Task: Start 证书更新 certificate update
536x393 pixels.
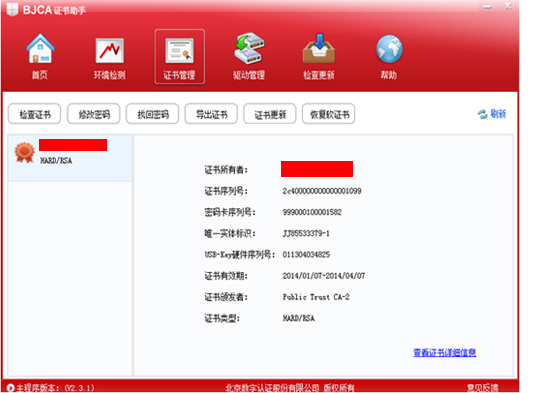Action: (x=270, y=114)
